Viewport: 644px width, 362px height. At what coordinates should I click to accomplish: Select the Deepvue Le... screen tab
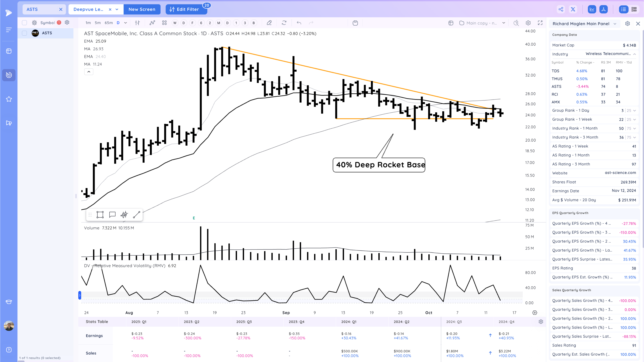click(88, 9)
